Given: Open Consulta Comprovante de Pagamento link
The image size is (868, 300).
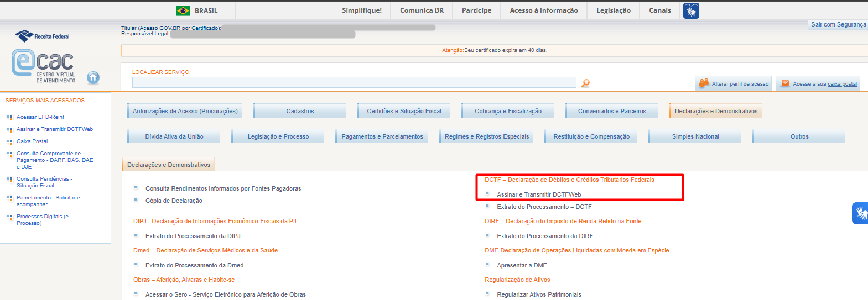Looking at the screenshot, I should (55, 160).
